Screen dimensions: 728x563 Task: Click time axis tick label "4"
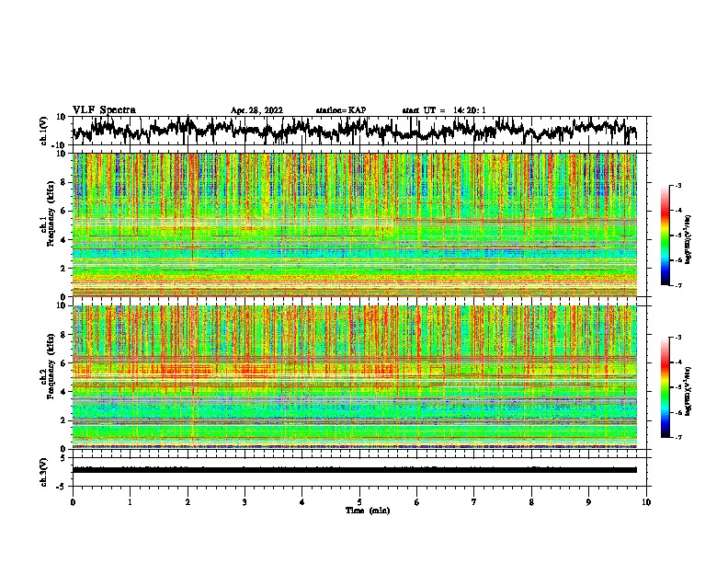[302, 502]
